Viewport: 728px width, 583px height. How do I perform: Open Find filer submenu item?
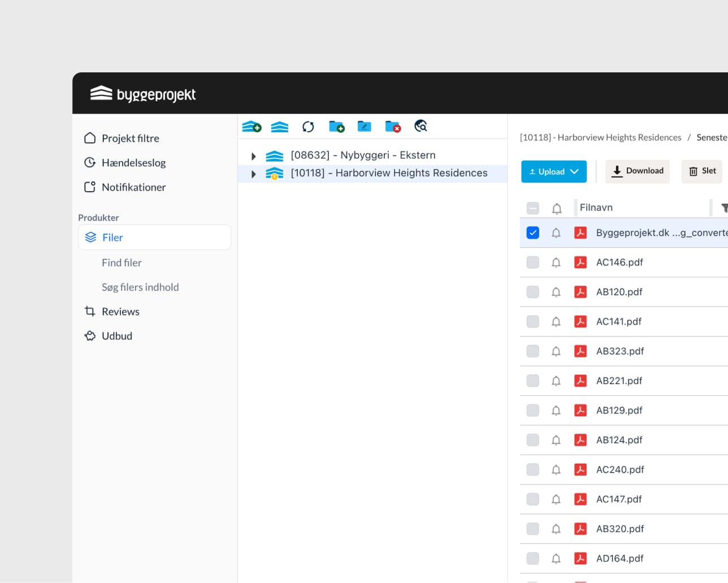(x=122, y=263)
